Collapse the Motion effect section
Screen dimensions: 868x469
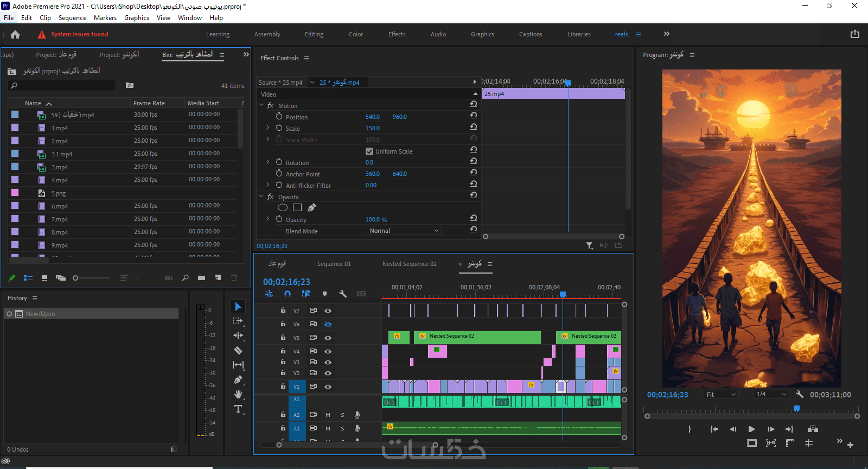tap(261, 105)
